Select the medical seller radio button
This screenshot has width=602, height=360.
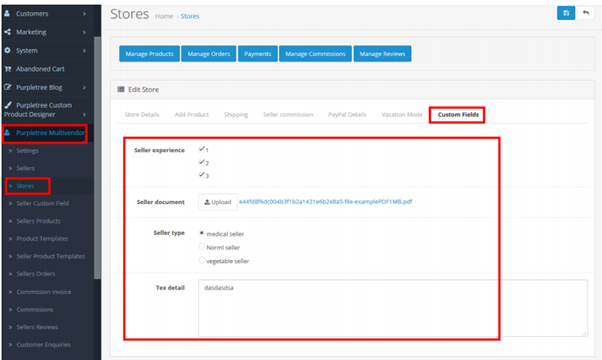pos(202,233)
